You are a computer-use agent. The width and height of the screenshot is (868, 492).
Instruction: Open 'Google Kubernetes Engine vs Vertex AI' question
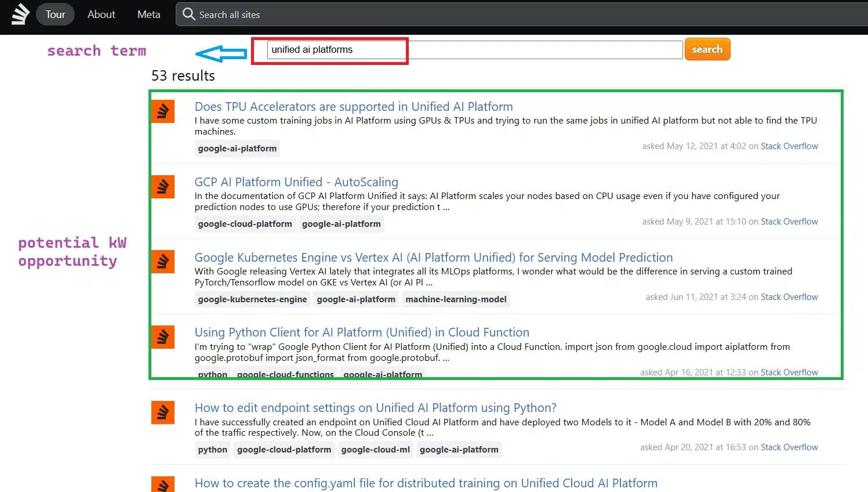[434, 258]
